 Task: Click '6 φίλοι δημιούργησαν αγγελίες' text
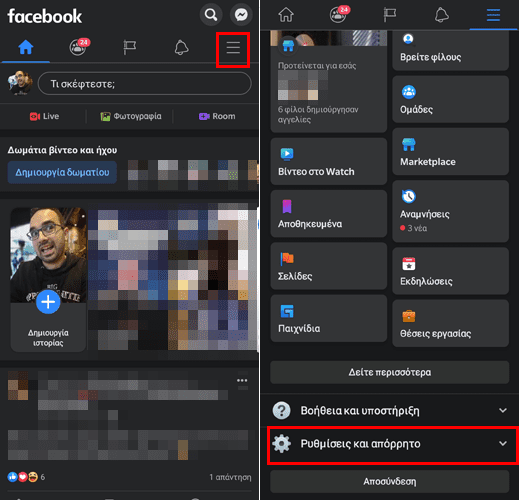(x=318, y=114)
